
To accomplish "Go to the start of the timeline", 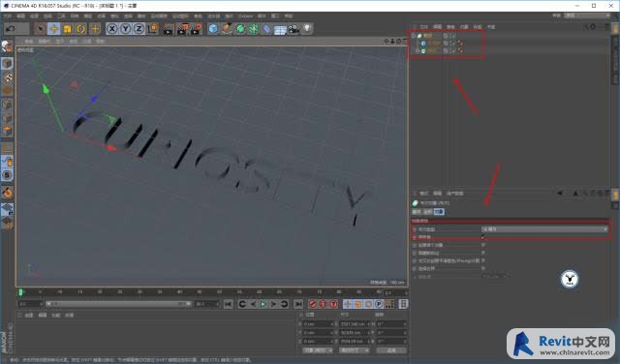I will [x=229, y=304].
